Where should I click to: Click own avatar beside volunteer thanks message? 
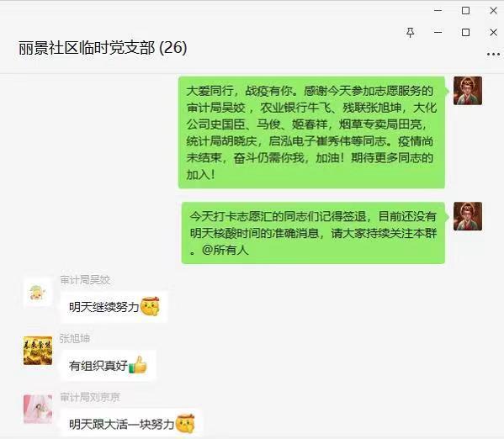[468, 91]
